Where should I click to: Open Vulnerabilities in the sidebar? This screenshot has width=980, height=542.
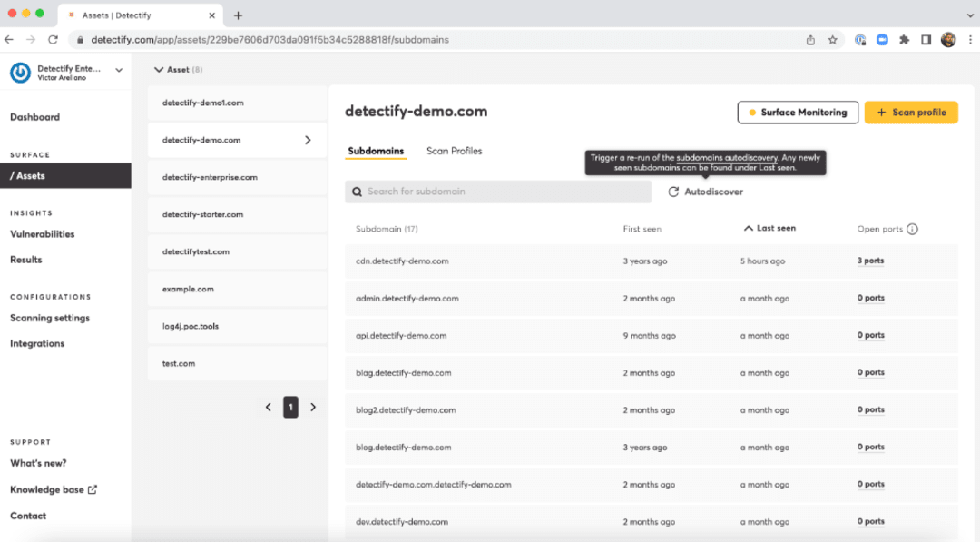tap(42, 234)
